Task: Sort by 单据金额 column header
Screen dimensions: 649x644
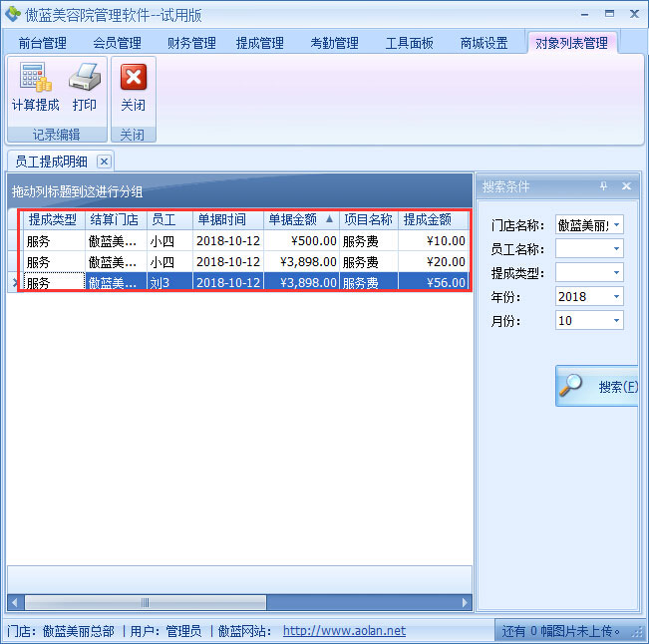Action: 302,219
